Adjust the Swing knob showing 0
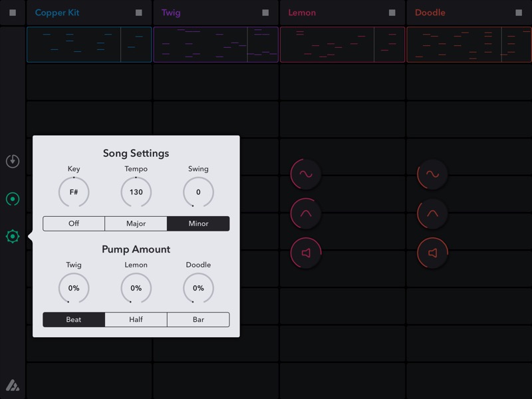Image resolution: width=532 pixels, height=399 pixels. click(x=198, y=192)
